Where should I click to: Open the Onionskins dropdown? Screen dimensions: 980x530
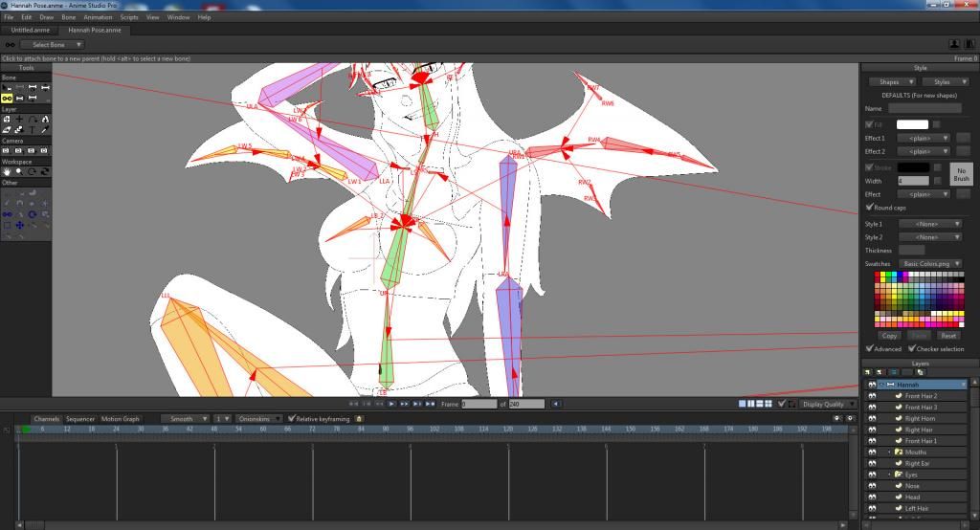click(x=258, y=419)
